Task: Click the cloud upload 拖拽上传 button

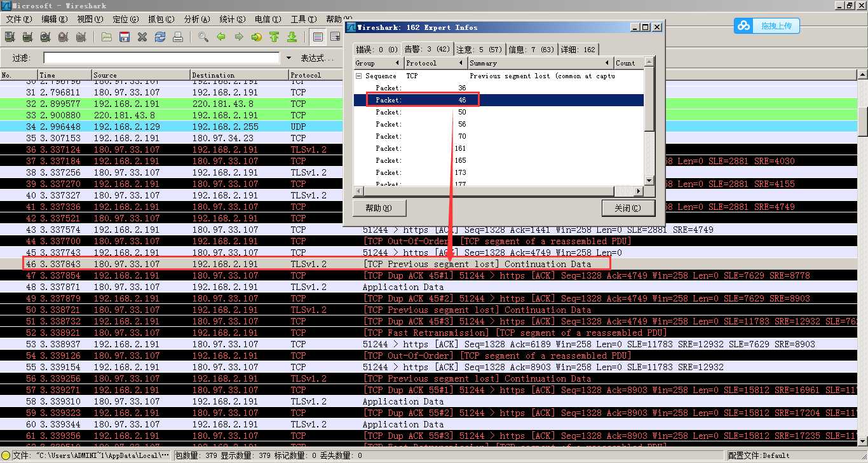Action: [x=767, y=26]
